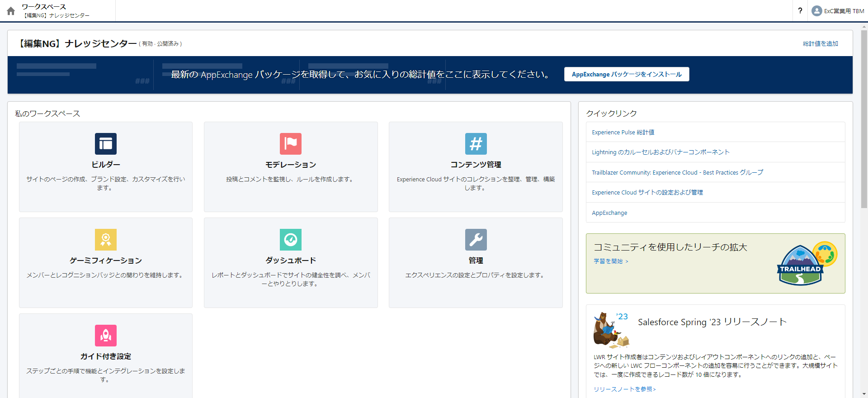The image size is (868, 398).
Task: Open Lightning のカルーセルおよびバナーコンポーネント link
Action: [660, 152]
